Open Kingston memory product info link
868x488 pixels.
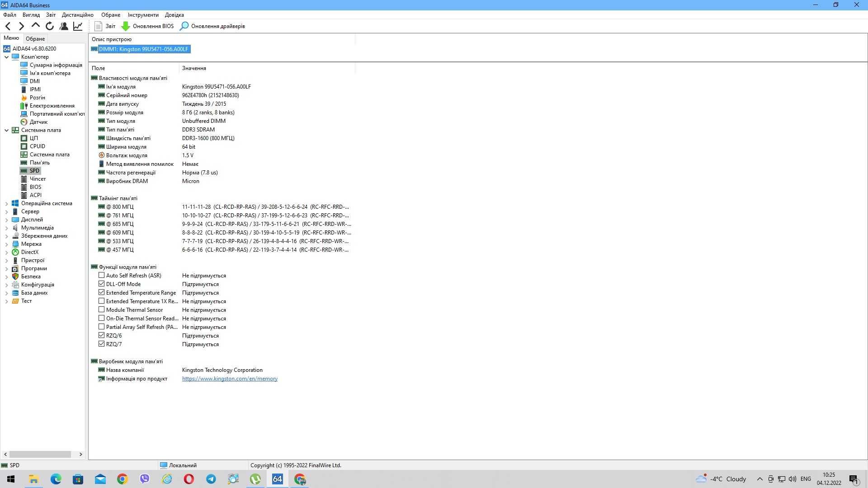tap(230, 378)
